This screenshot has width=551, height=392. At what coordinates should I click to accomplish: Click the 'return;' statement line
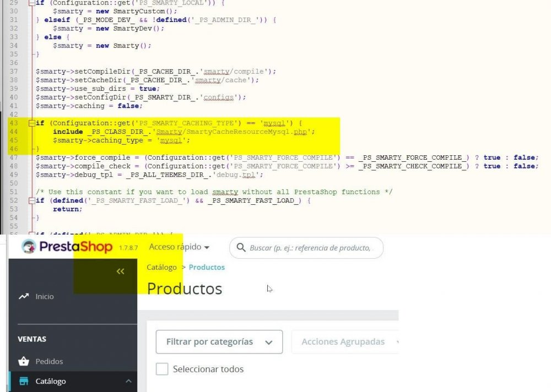pyautogui.click(x=67, y=209)
